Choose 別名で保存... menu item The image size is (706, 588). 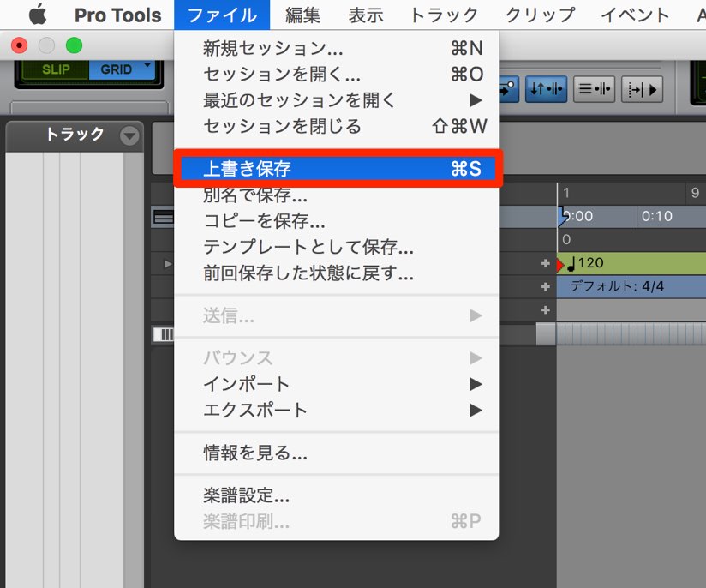[337, 195]
